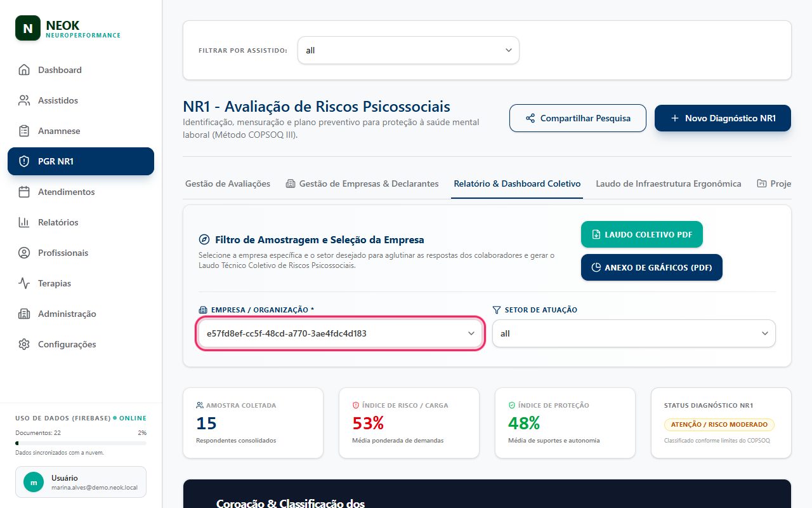
Task: Click the Compartilhar Pesquisa button
Action: (578, 118)
